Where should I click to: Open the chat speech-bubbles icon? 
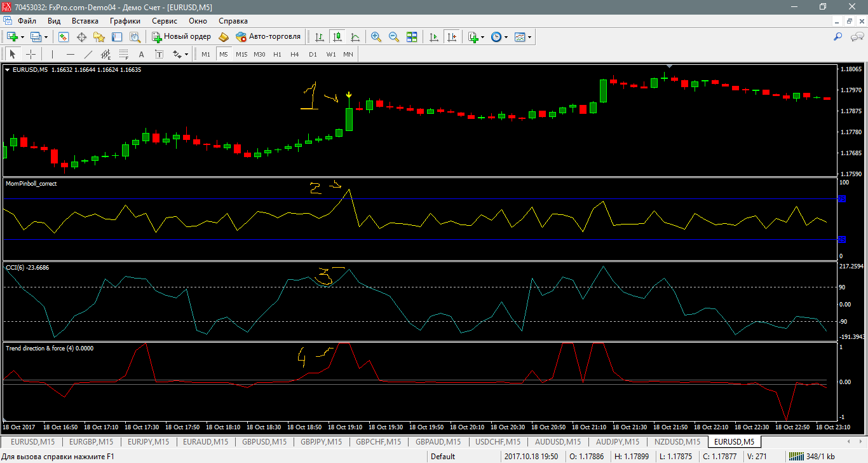coord(855,37)
